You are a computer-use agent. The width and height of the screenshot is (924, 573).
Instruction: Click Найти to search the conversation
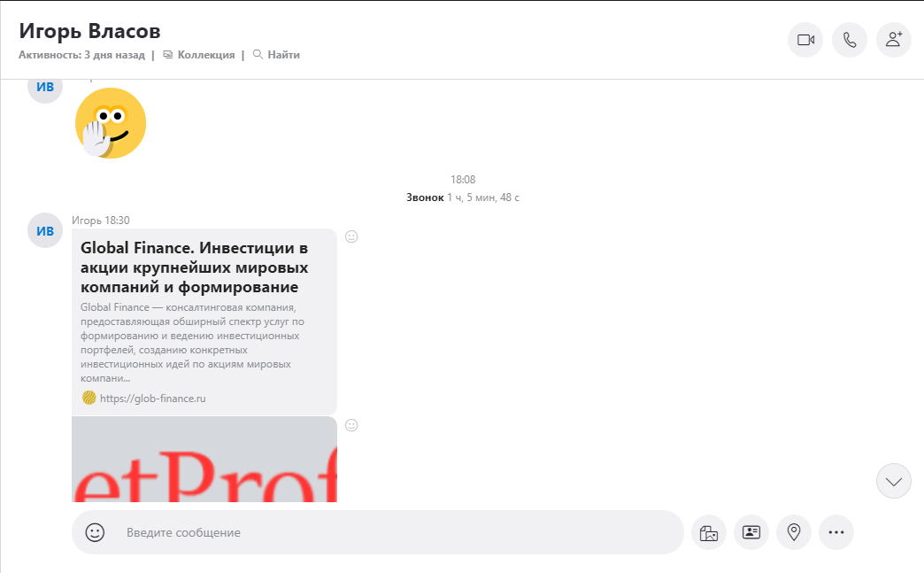coord(276,55)
